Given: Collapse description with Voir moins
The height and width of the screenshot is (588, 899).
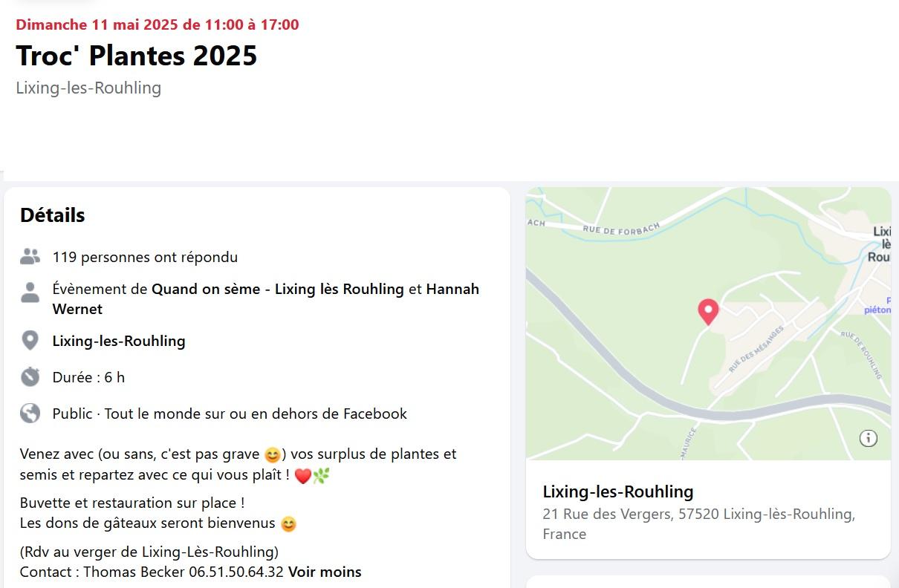Looking at the screenshot, I should (x=325, y=572).
